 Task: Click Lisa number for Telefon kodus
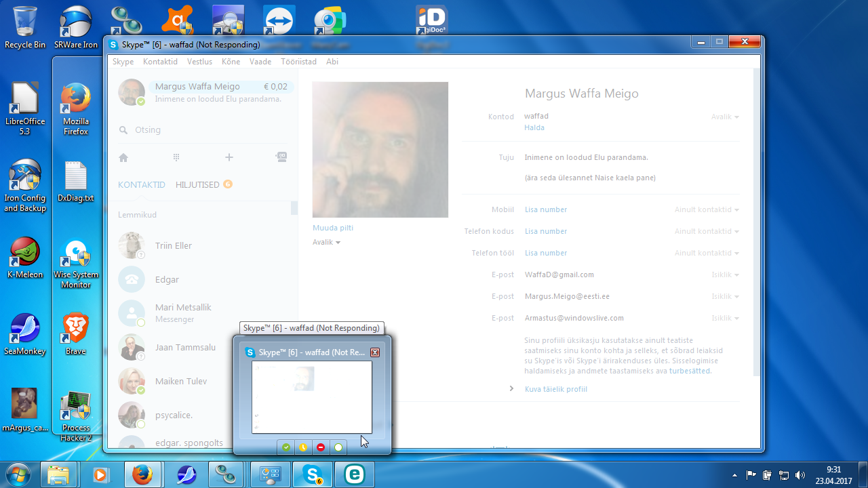pyautogui.click(x=546, y=231)
